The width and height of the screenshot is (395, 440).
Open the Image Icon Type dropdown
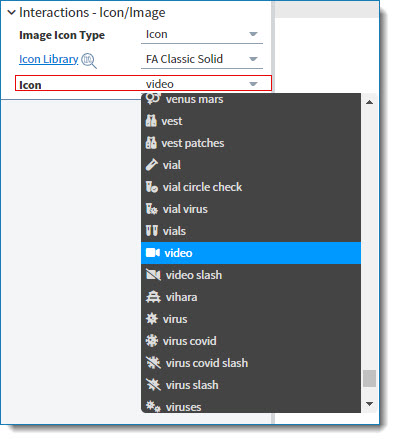point(202,34)
